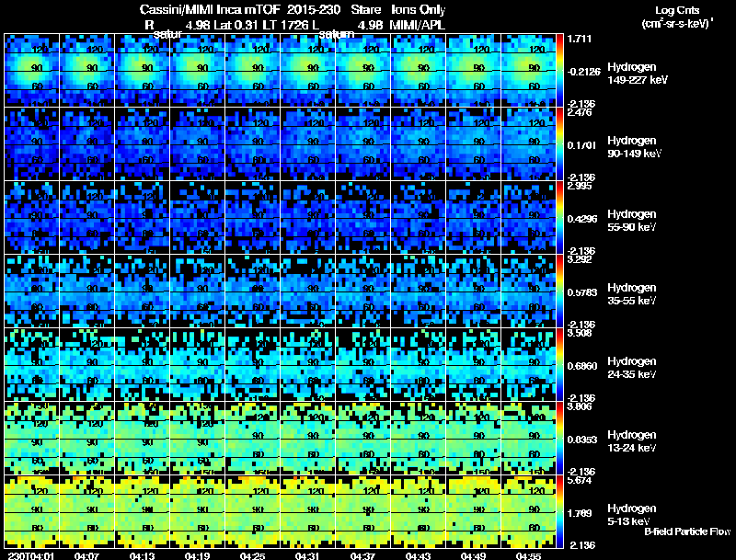
Task: Open the 55-90 keV panel at 04:25
Action: 252,217
